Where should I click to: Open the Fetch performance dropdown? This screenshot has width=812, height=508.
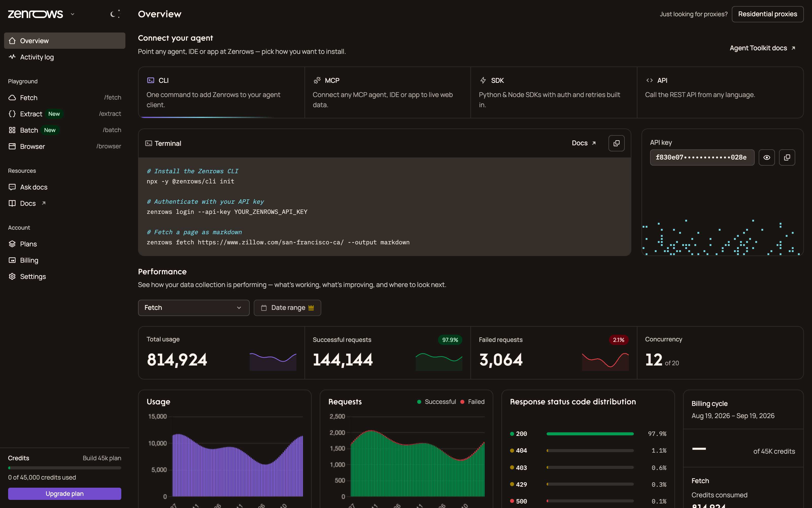[x=194, y=308]
